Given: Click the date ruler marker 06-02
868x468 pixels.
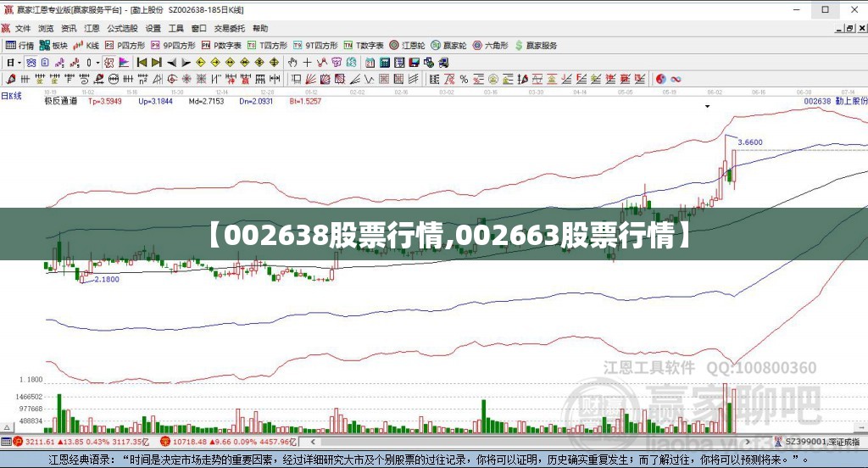Looking at the screenshot, I should pyautogui.click(x=715, y=92).
